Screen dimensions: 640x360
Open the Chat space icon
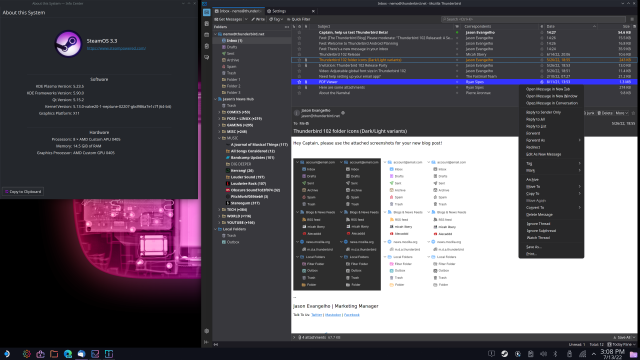(x=207, y=58)
